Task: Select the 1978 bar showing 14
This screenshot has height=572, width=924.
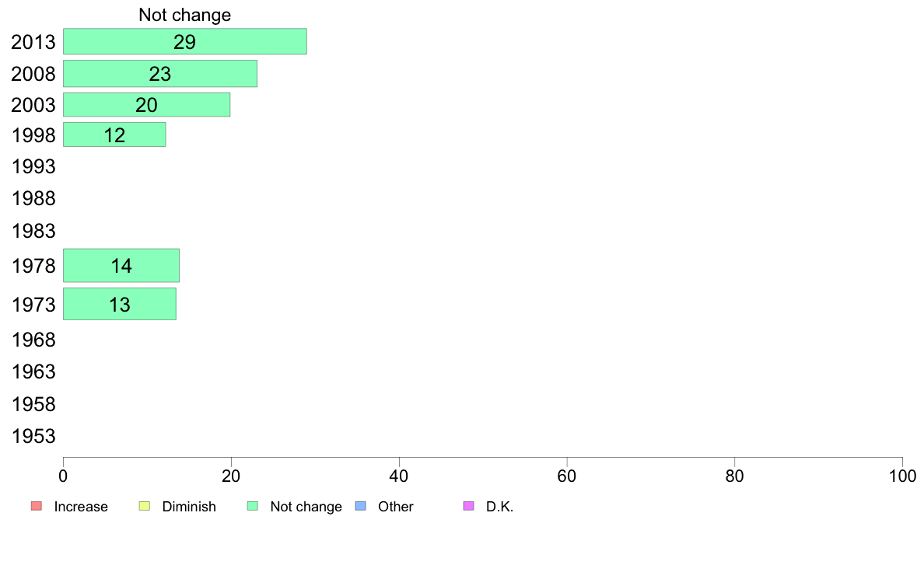Action: coord(121,266)
